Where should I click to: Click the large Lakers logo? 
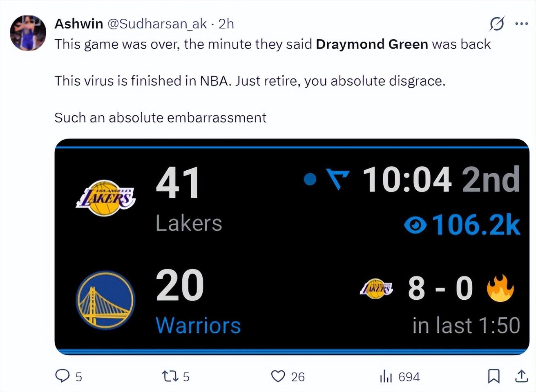click(106, 198)
